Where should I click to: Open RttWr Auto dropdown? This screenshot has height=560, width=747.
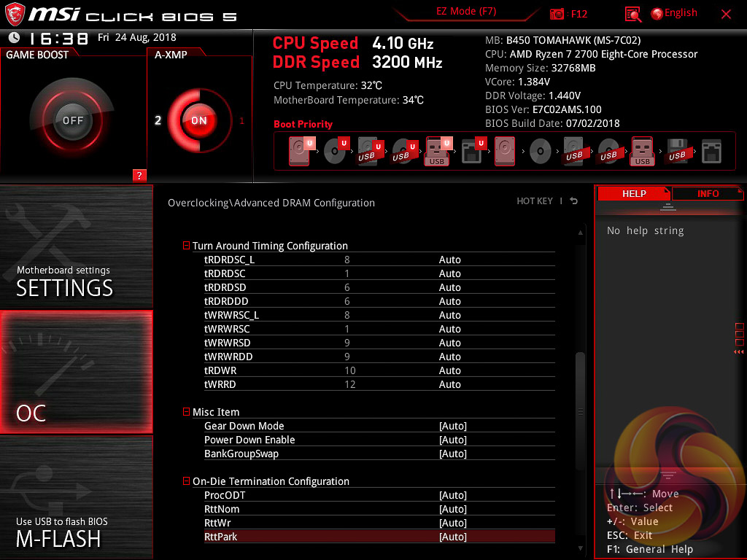coord(452,522)
